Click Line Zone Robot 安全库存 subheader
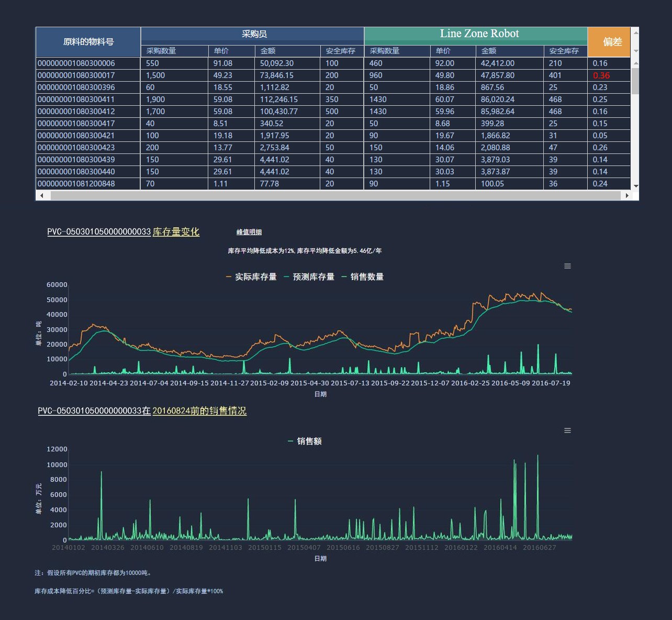The height and width of the screenshot is (620, 672). coord(565,51)
